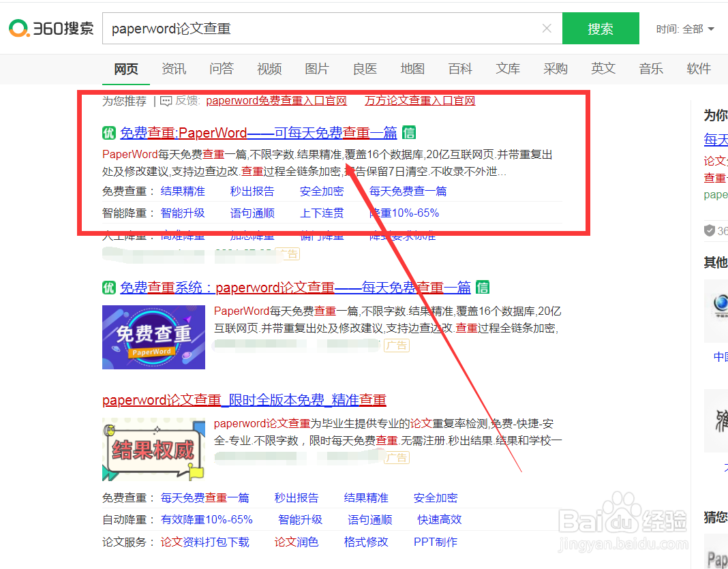Open 秒出报告 sublink in third result
Screen dimensions: 728x569
[x=297, y=498]
